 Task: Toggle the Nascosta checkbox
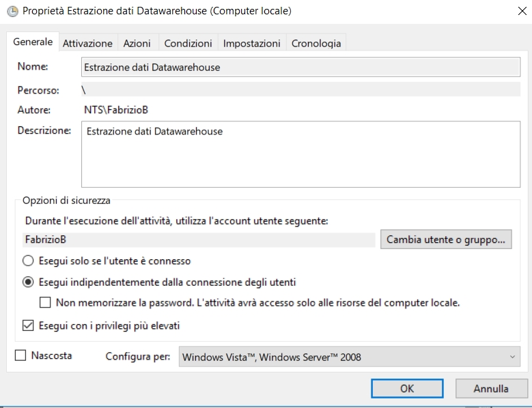tap(20, 355)
